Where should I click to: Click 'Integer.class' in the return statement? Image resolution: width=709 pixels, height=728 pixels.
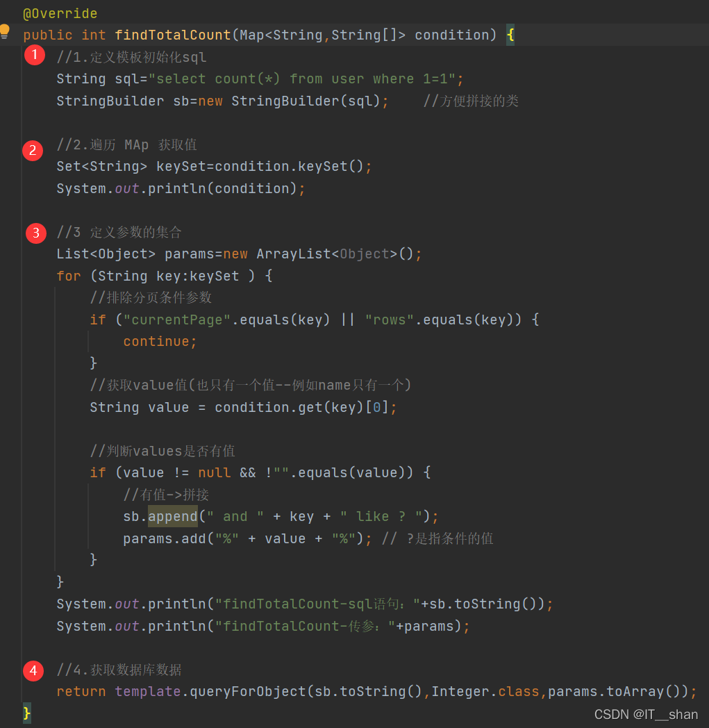tap(485, 692)
